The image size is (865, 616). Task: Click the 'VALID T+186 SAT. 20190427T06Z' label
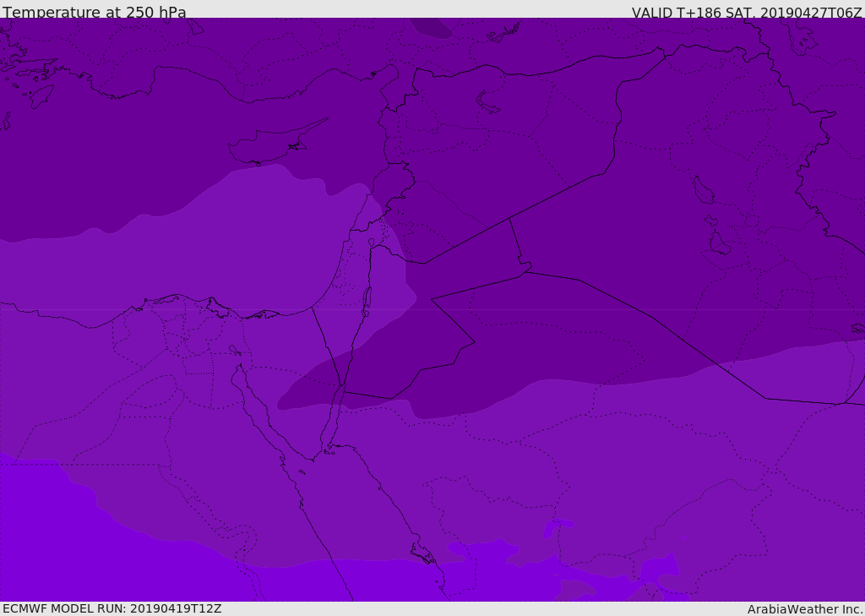(747, 13)
